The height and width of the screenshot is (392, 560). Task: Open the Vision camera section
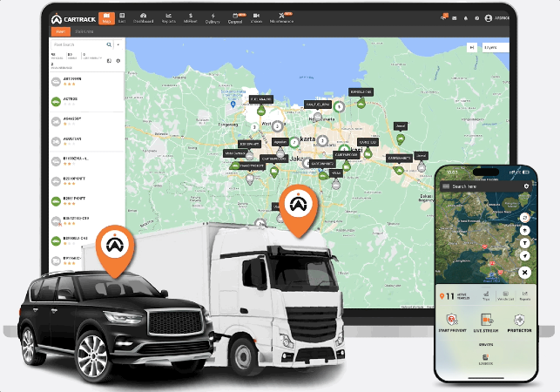[256, 18]
